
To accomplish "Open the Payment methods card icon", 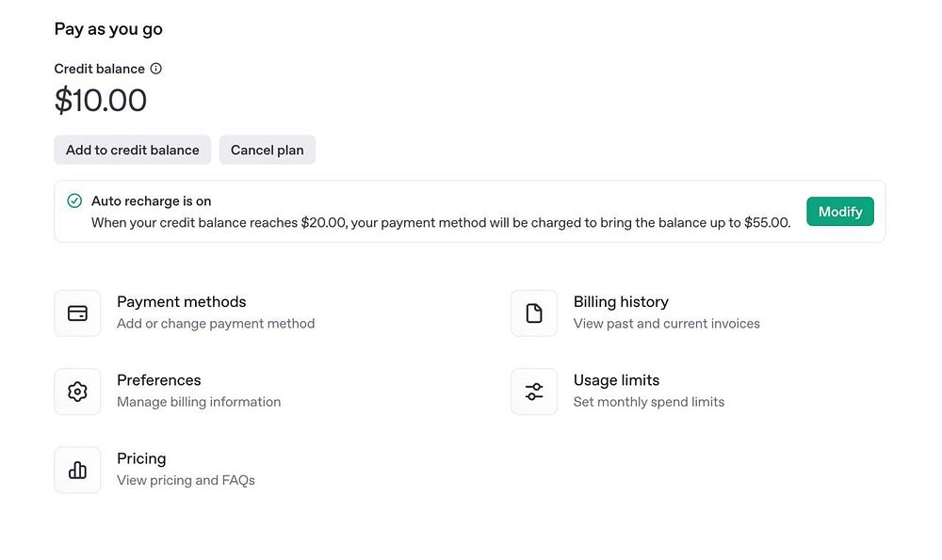I will tap(77, 313).
